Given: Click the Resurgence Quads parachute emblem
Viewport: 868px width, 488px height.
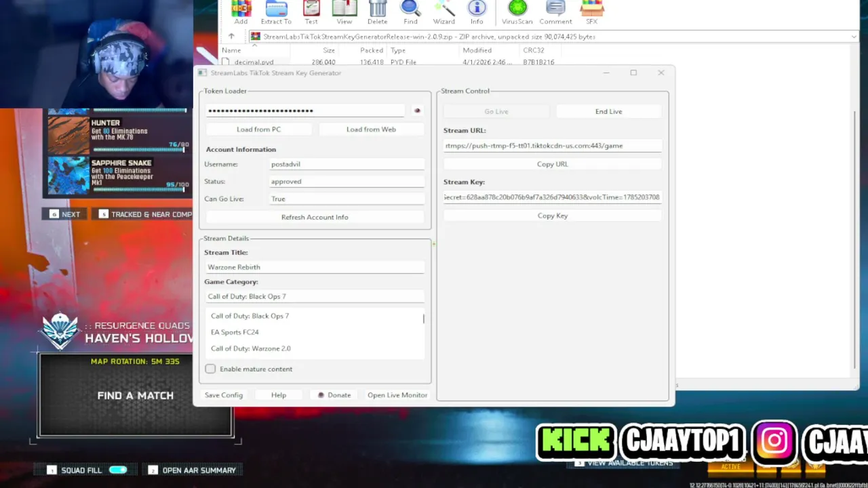Looking at the screenshot, I should [60, 331].
